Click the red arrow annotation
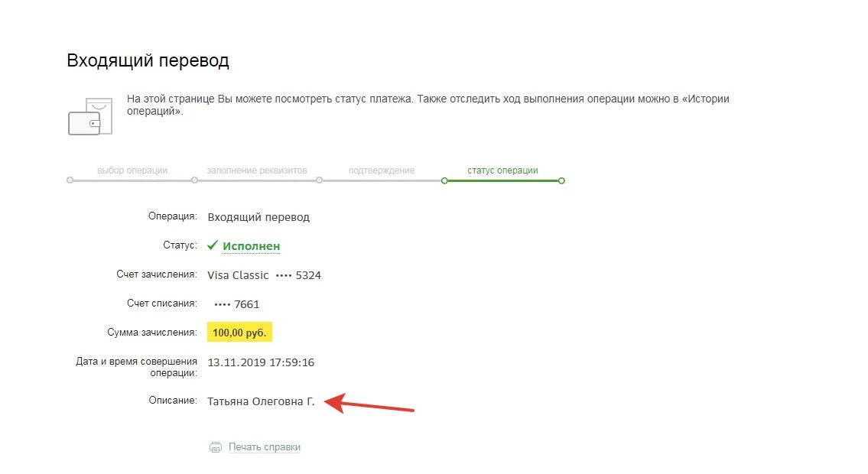This screenshot has width=868, height=474. pos(369,403)
